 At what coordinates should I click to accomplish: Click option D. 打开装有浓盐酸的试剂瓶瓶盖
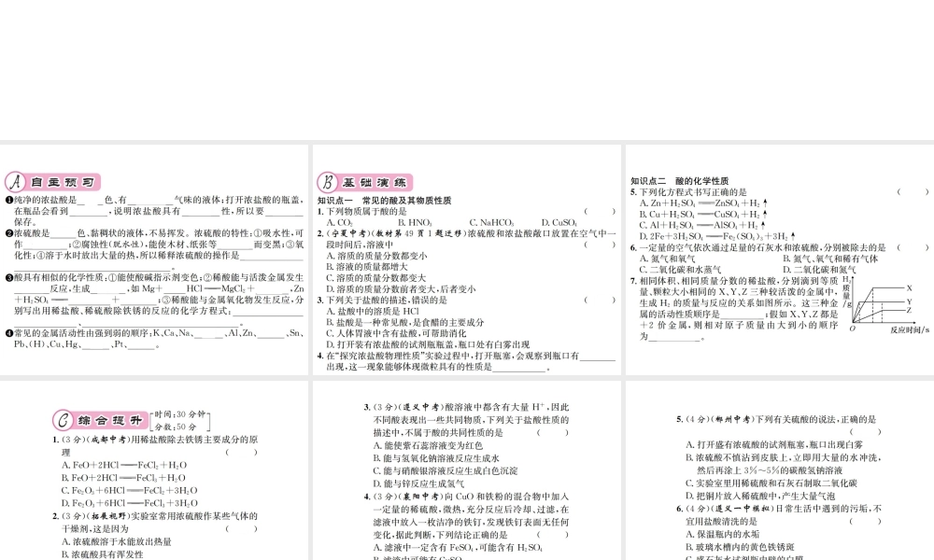point(428,344)
